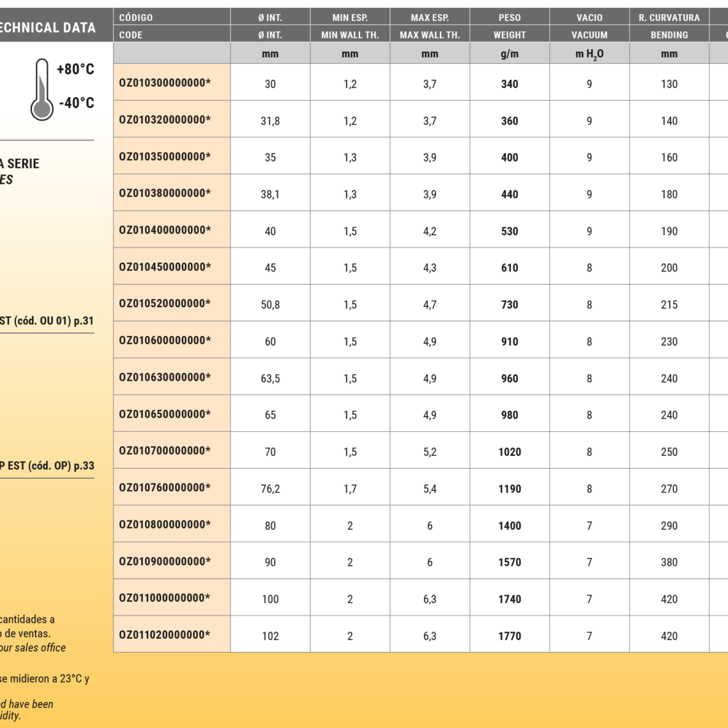Click the PESO column header

509,17
